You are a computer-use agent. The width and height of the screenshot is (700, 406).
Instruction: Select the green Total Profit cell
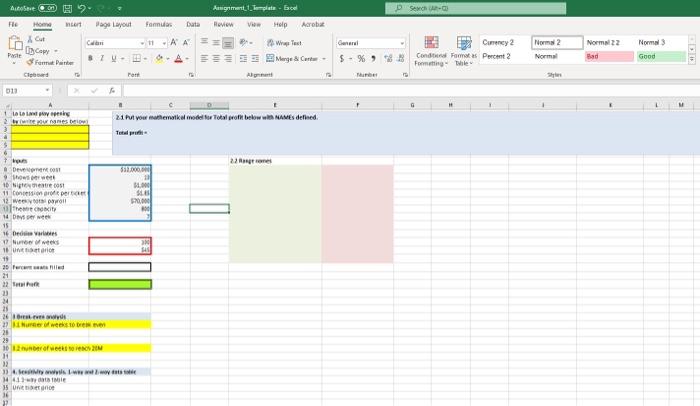point(120,284)
